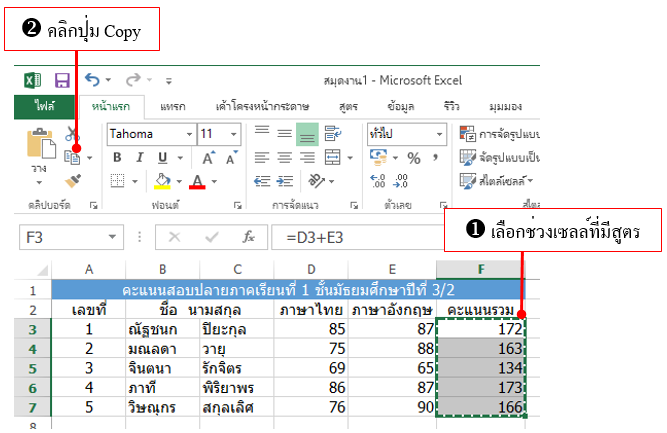Click the yellow fill color button
The height and width of the screenshot is (433, 667).
pos(162,181)
